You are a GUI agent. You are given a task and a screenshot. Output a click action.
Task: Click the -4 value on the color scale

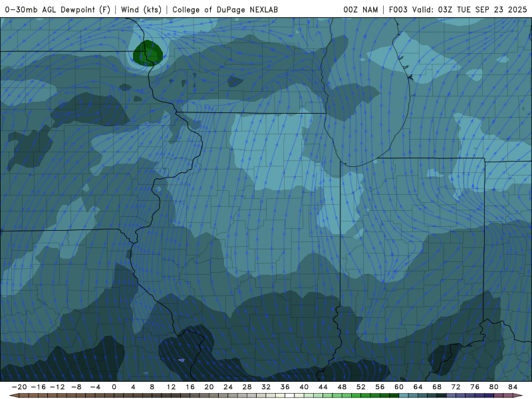[x=95, y=387]
